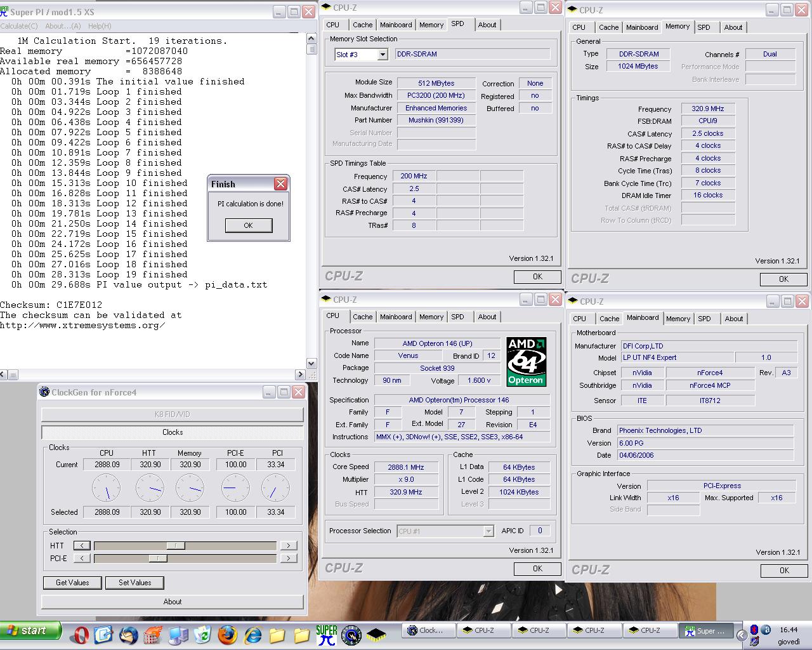The height and width of the screenshot is (650, 812).
Task: Click the Core Speed value 2888.1 MHz
Action: pyautogui.click(x=406, y=467)
